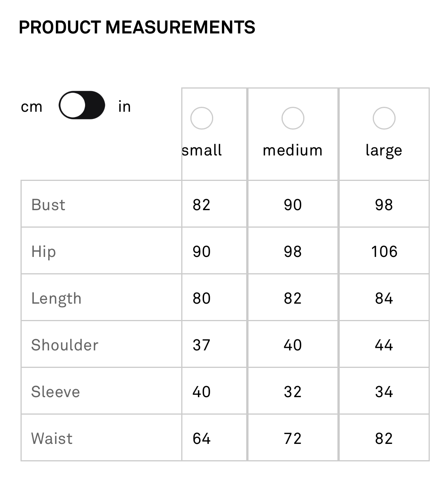This screenshot has height=499, width=448.
Task: Click the Length row label
Action: point(56,299)
